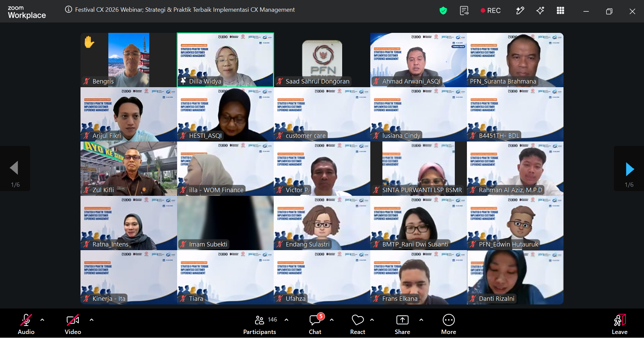Click muted mic icon for Imam Subekti
The width and height of the screenshot is (644, 338).
pos(183,244)
